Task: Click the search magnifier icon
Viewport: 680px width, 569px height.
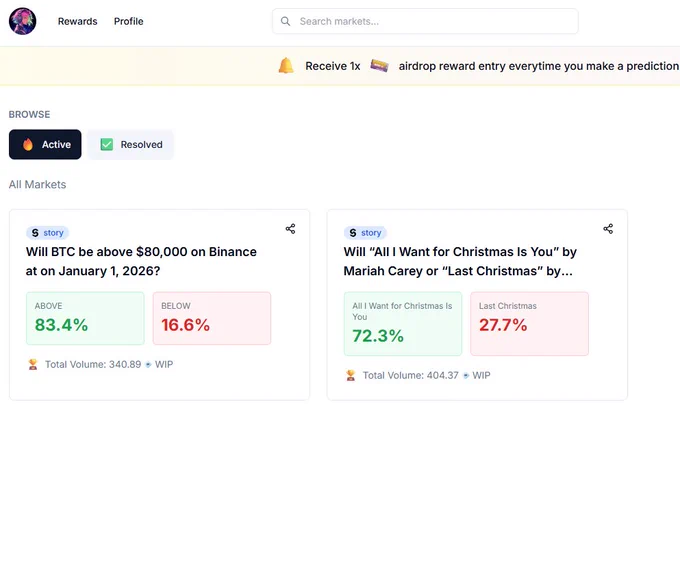Action: [x=285, y=21]
